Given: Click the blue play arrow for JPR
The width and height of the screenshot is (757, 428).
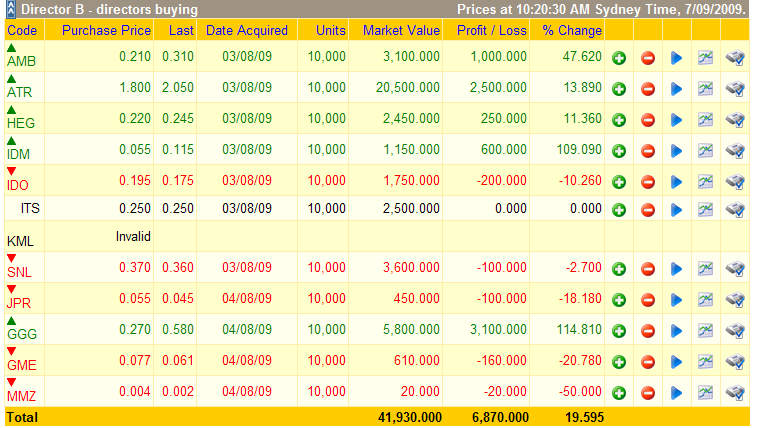Looking at the screenshot, I should (676, 301).
